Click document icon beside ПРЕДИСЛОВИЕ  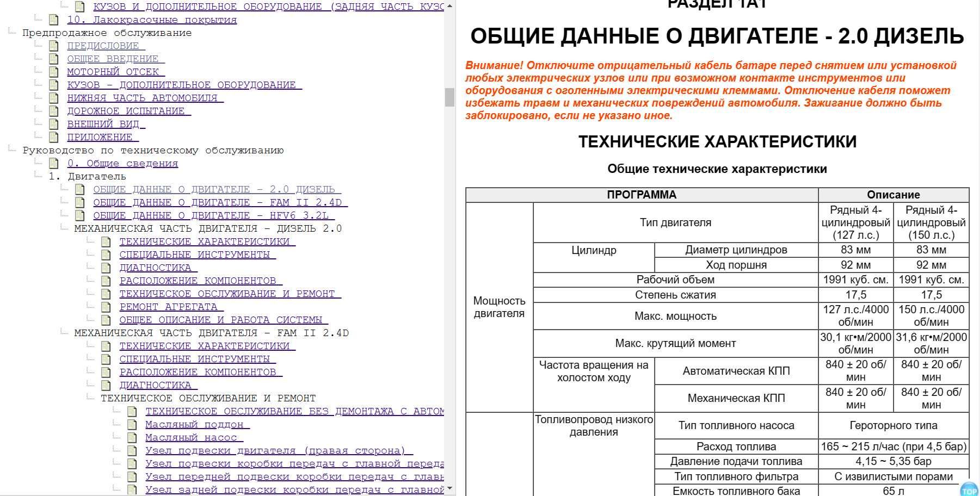click(x=53, y=46)
